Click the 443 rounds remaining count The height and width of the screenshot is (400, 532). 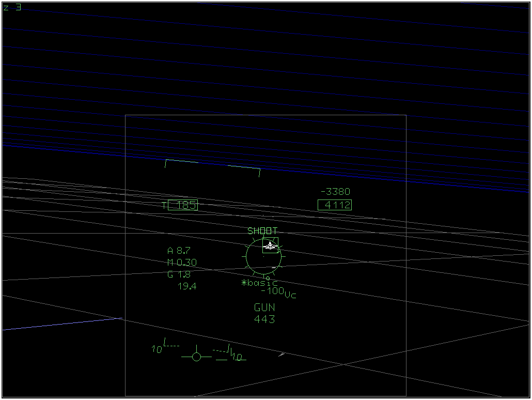[x=264, y=319]
